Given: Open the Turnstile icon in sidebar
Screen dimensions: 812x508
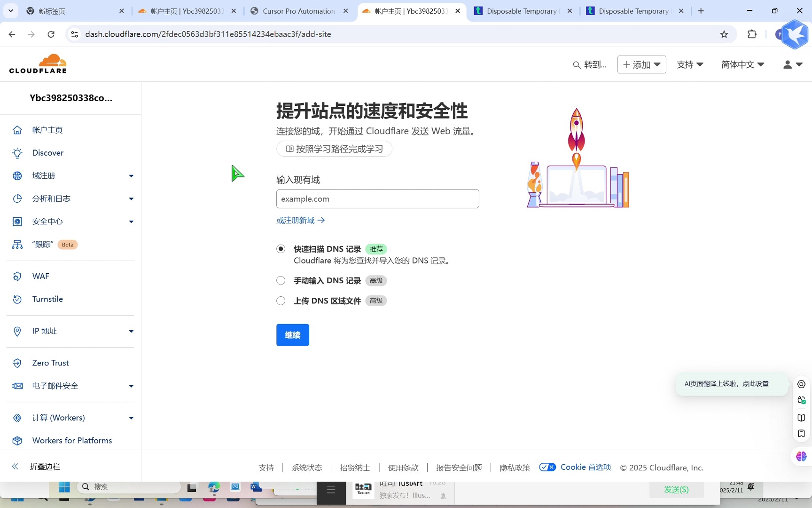Looking at the screenshot, I should tap(17, 299).
